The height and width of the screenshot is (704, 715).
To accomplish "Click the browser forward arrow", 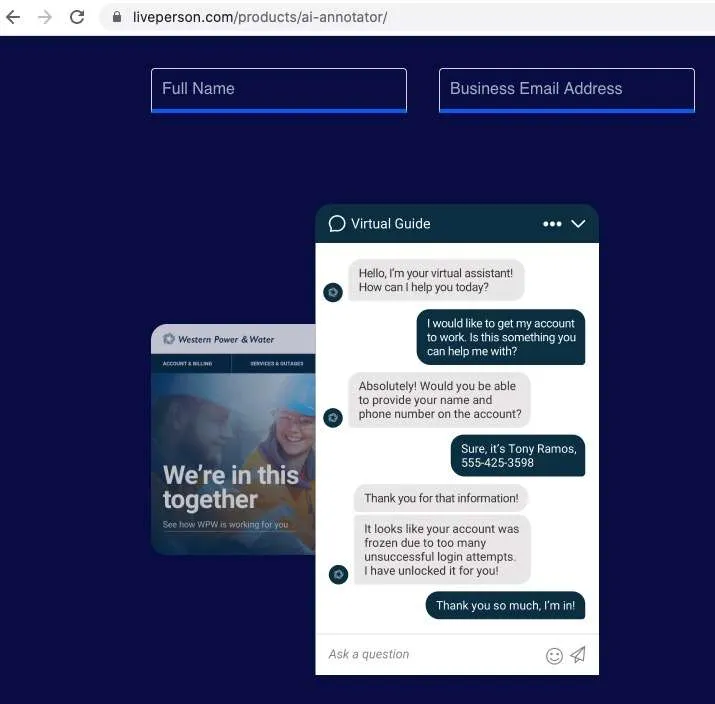I will pyautogui.click(x=45, y=17).
